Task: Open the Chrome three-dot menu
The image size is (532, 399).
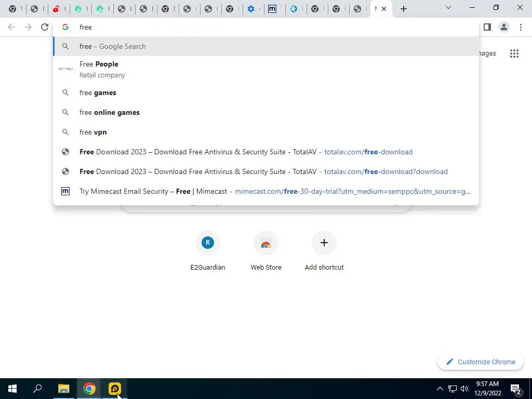Action: pos(521,27)
